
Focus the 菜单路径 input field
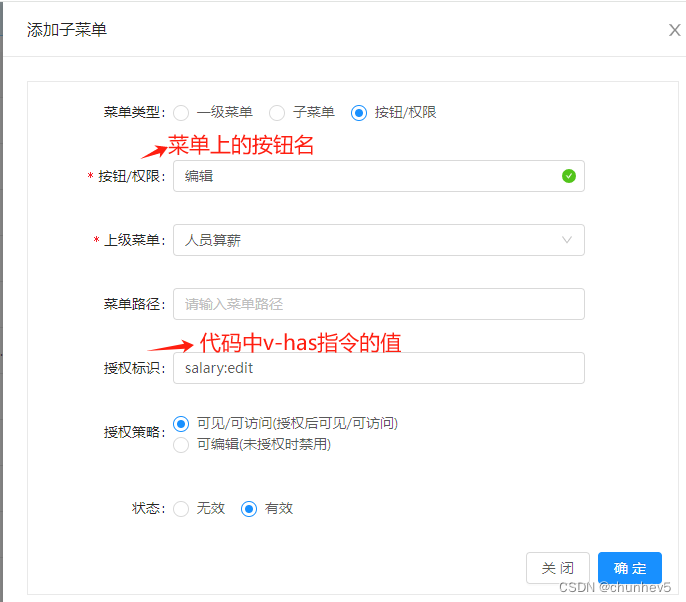379,304
